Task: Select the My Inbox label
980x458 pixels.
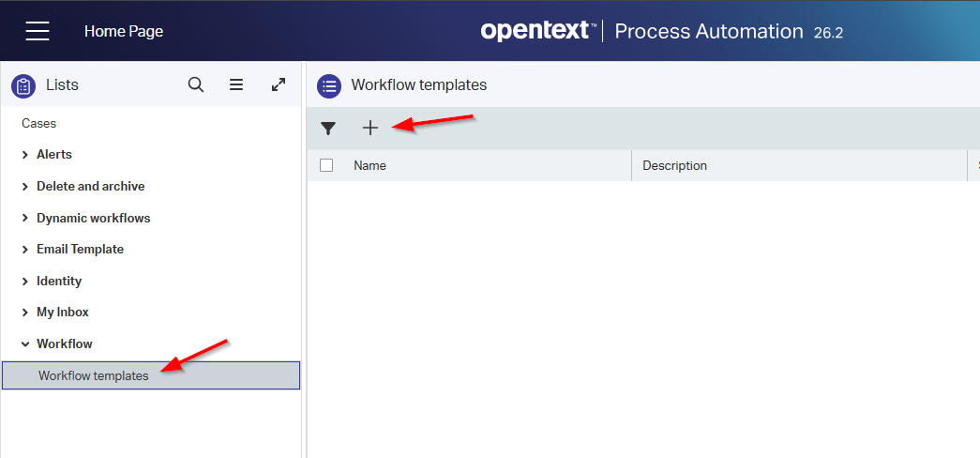Action: (63, 313)
